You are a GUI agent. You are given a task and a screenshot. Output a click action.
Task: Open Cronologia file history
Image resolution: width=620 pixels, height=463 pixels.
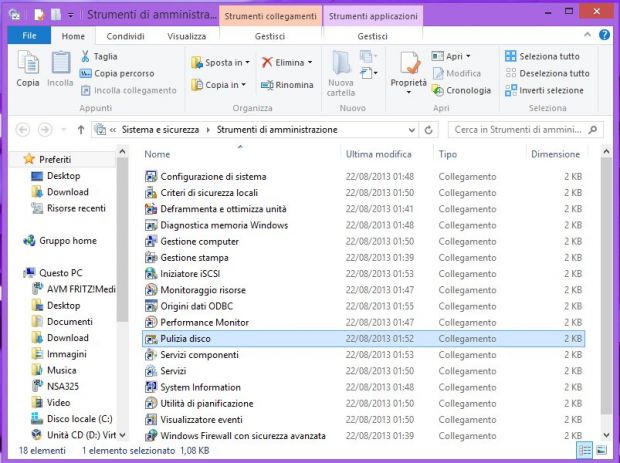tap(461, 91)
